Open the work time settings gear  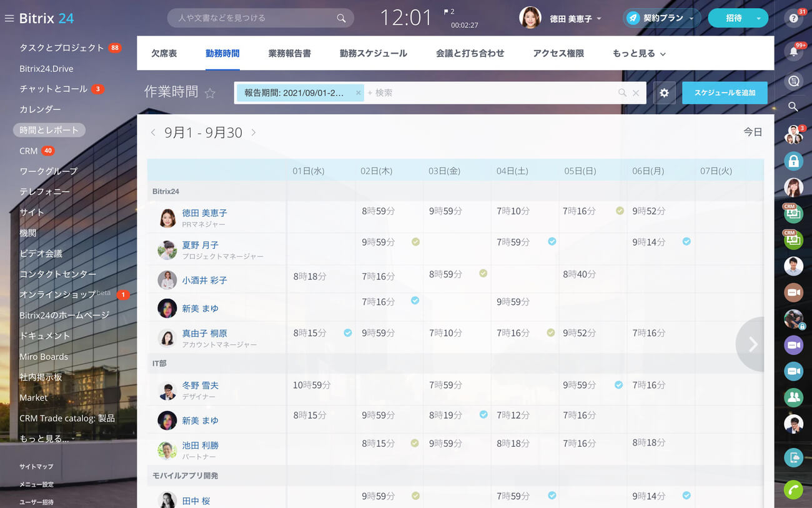(x=664, y=93)
